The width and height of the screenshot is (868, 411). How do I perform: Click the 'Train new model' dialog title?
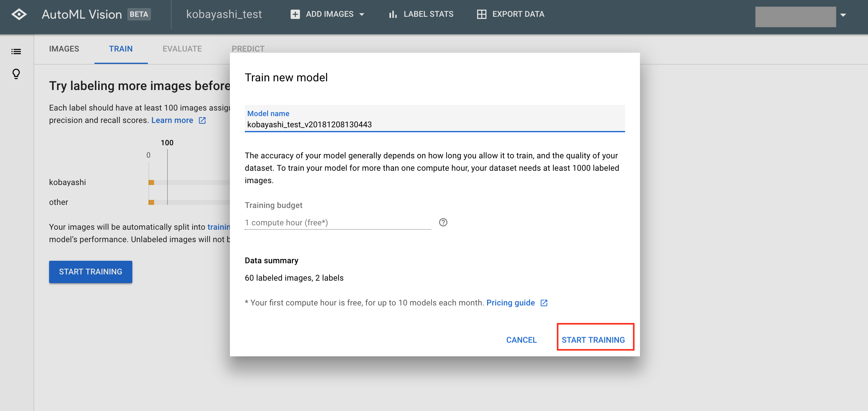(x=286, y=77)
